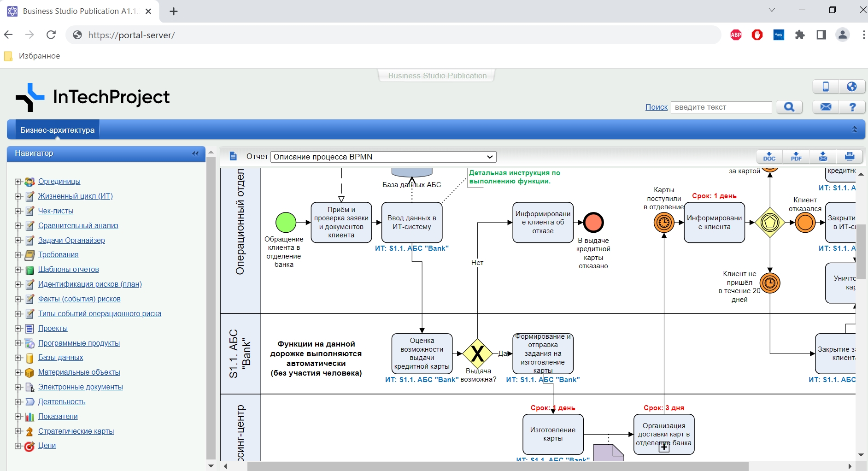This screenshot has height=471, width=868.
Task: Expand the Цели tree node
Action: click(x=18, y=446)
